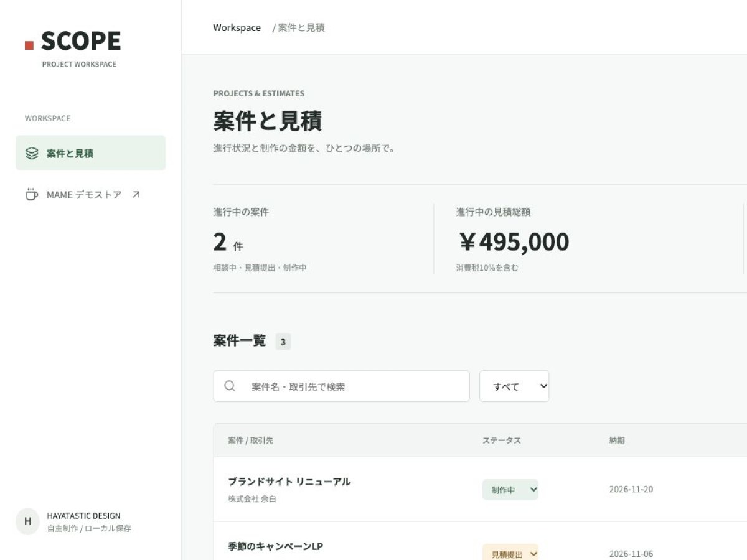Focus the 案件名・取引先で検索 search field
Viewport: 747px width, 560px height.
341,386
